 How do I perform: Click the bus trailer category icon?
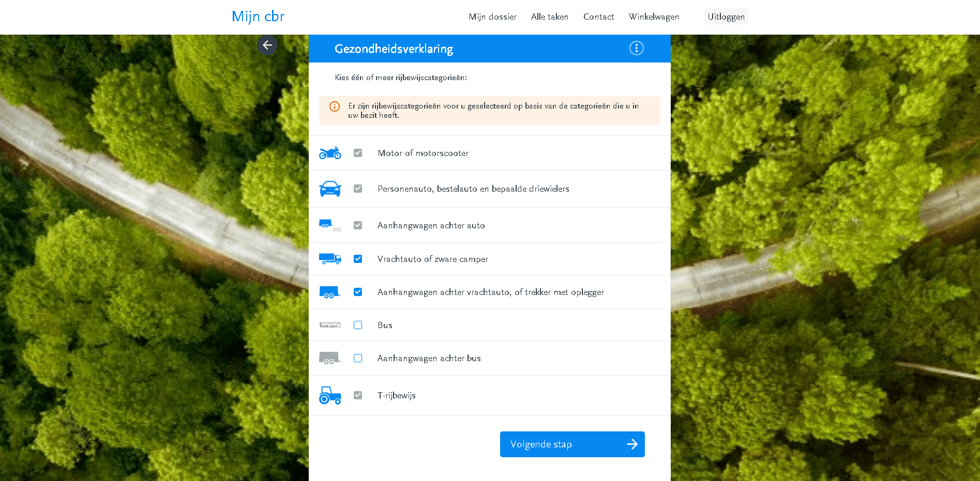[x=330, y=358]
